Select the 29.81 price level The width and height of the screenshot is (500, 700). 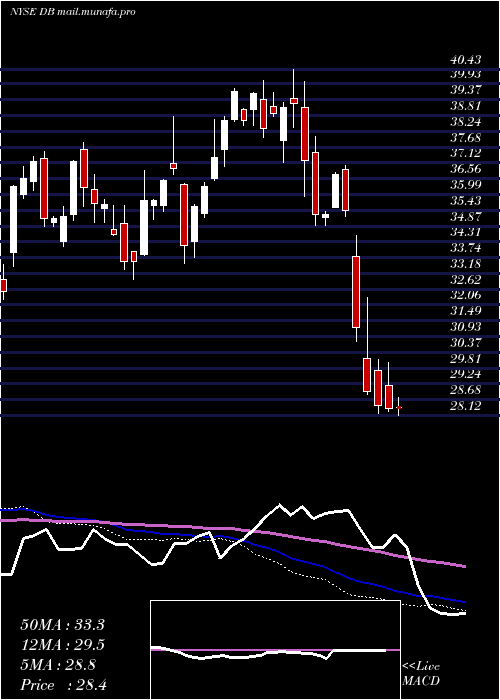(465, 358)
